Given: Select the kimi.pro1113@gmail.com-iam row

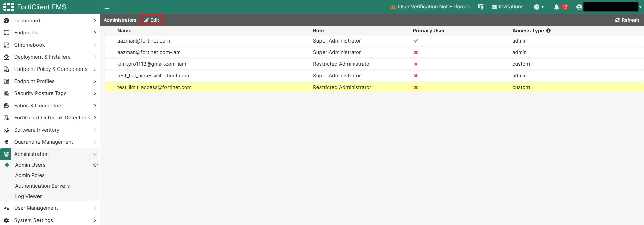Looking at the screenshot, I should (375, 64).
